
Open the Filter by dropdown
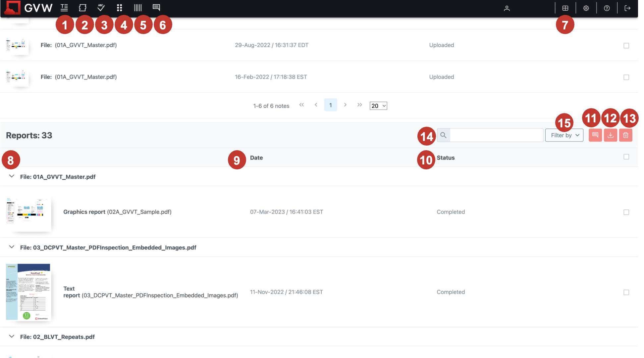coord(564,135)
